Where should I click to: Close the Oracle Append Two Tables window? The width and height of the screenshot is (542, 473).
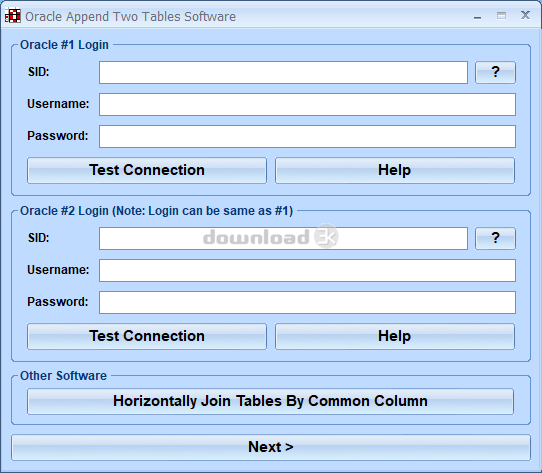525,15
